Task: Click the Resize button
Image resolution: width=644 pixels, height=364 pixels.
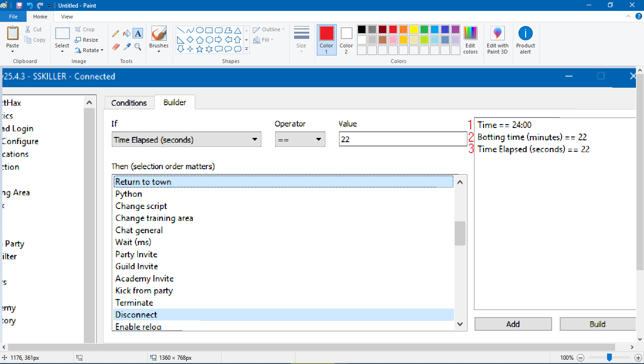Action: pyautogui.click(x=87, y=40)
